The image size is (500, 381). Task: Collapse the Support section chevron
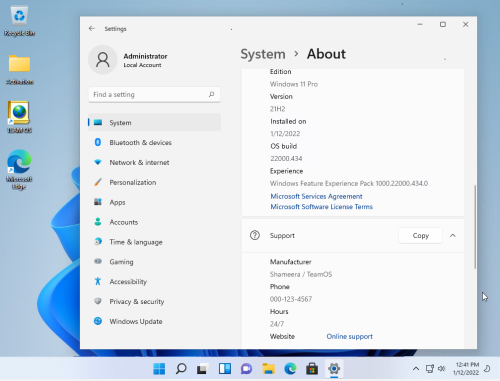(453, 236)
